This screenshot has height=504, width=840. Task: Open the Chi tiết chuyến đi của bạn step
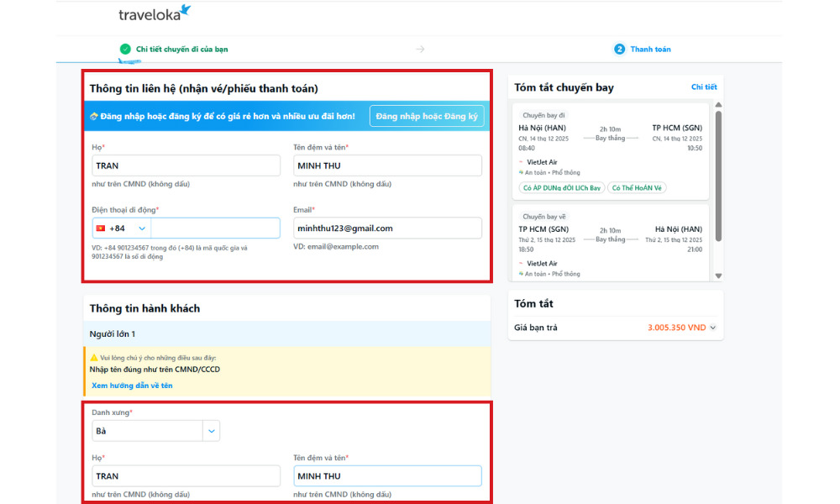click(x=181, y=49)
